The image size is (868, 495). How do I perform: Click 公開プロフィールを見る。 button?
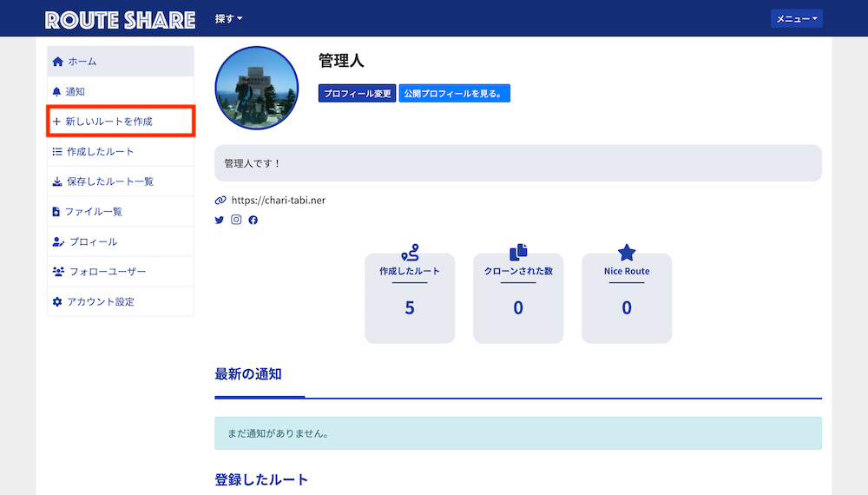click(455, 94)
